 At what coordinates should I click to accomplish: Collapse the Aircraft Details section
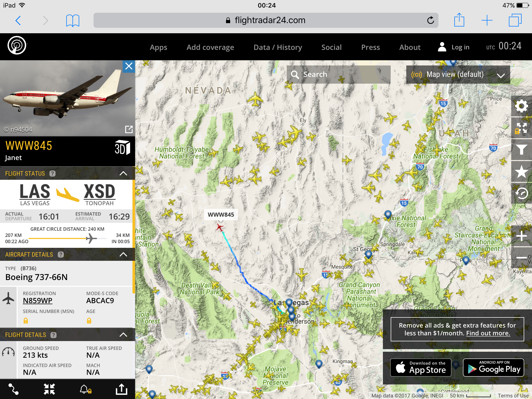pyautogui.click(x=123, y=255)
